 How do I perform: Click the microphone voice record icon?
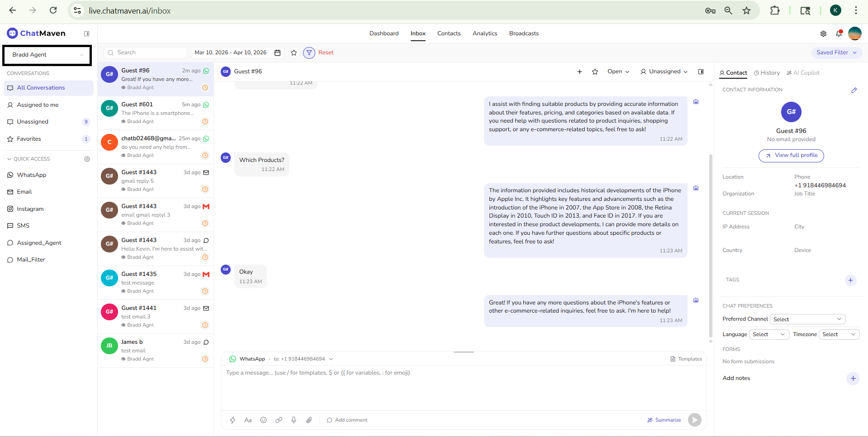(294, 420)
